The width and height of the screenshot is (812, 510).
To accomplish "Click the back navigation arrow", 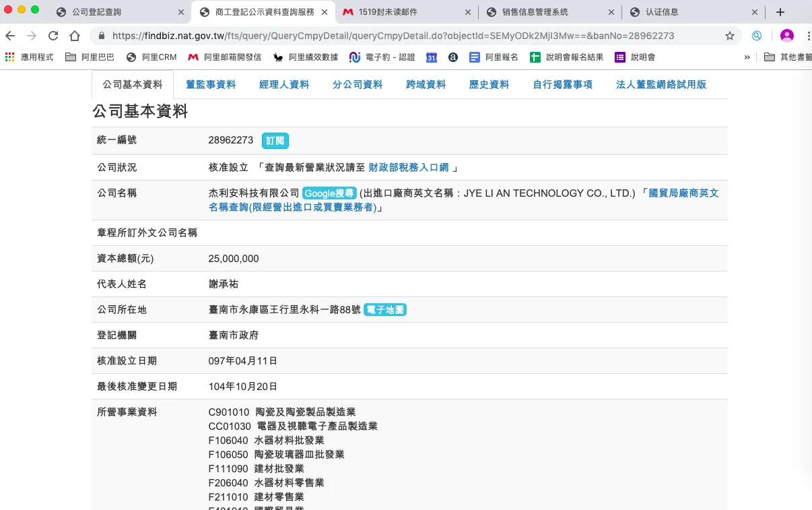I will 10,36.
